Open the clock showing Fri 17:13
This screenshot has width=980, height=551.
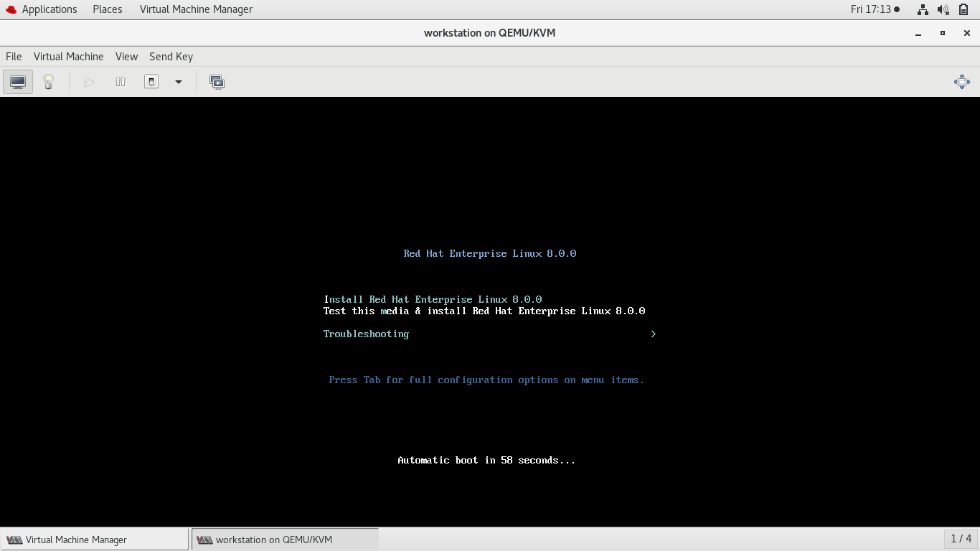[875, 9]
